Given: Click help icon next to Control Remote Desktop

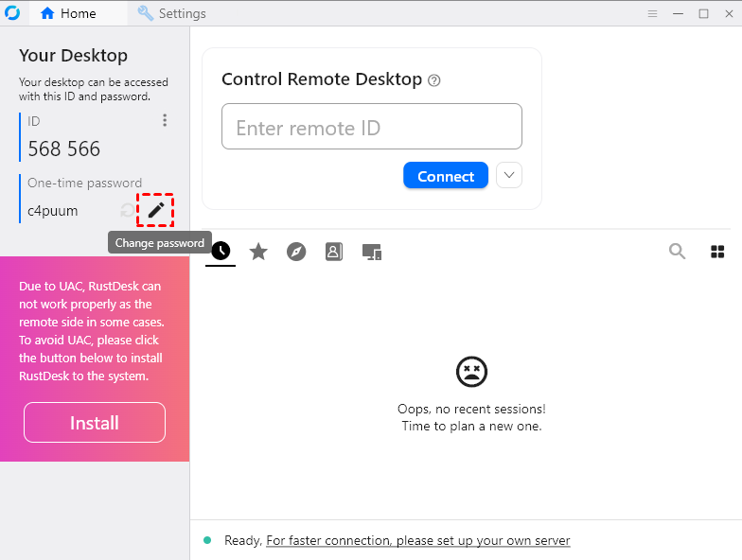Looking at the screenshot, I should [x=434, y=80].
